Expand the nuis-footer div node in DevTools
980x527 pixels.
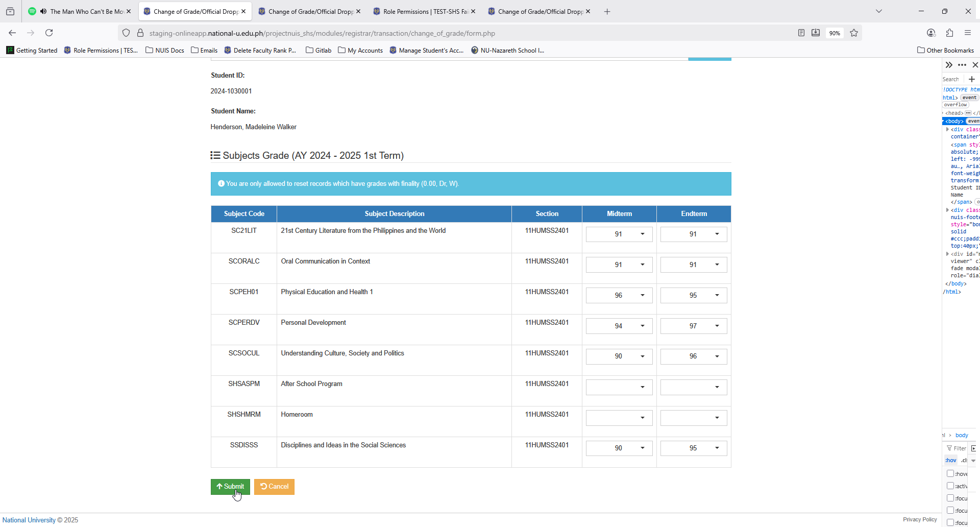pyautogui.click(x=947, y=210)
